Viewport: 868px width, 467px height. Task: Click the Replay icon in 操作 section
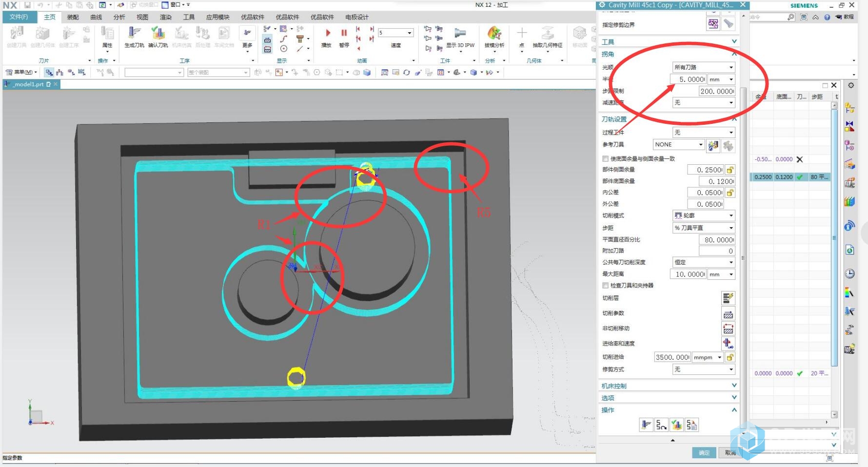[x=661, y=425]
